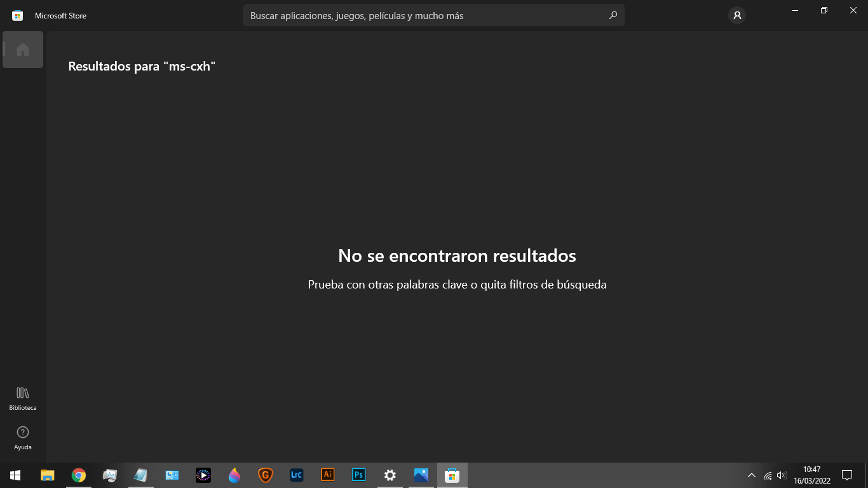Click the Microsoft Store logo in title bar
Screen dimensions: 868x488
[x=18, y=15]
